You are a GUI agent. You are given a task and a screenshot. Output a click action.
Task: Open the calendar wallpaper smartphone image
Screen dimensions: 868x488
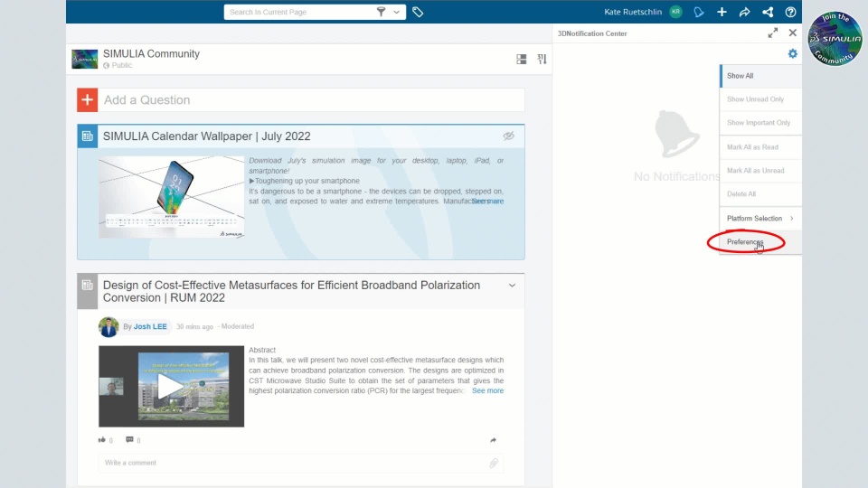pyautogui.click(x=172, y=197)
